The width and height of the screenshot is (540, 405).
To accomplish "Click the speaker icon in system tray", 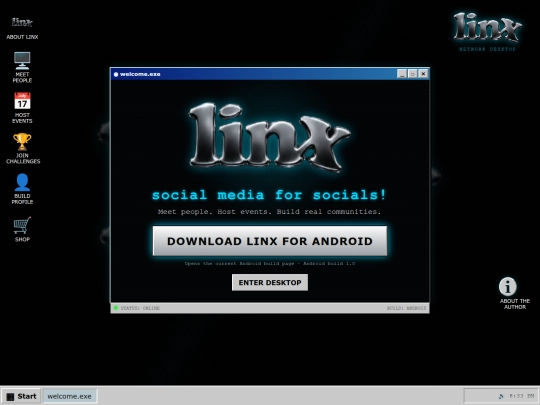I will point(501,396).
